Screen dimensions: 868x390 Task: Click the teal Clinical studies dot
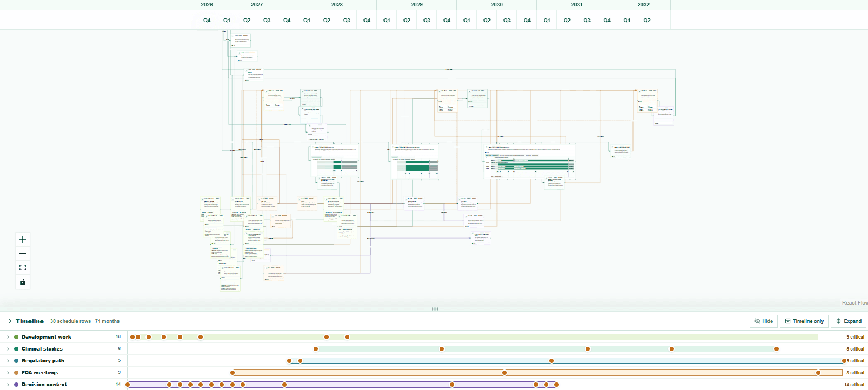[x=16, y=349]
